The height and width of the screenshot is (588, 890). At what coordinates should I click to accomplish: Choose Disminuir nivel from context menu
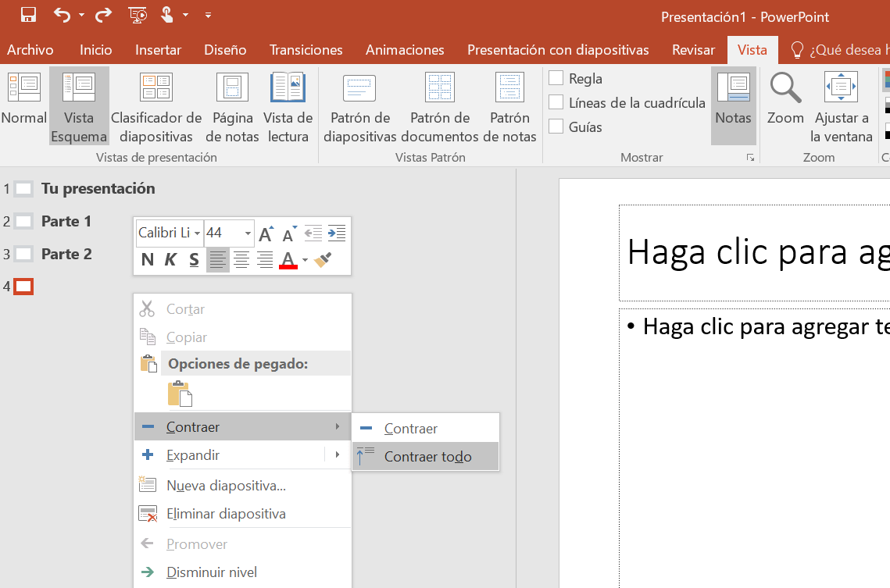242,572
